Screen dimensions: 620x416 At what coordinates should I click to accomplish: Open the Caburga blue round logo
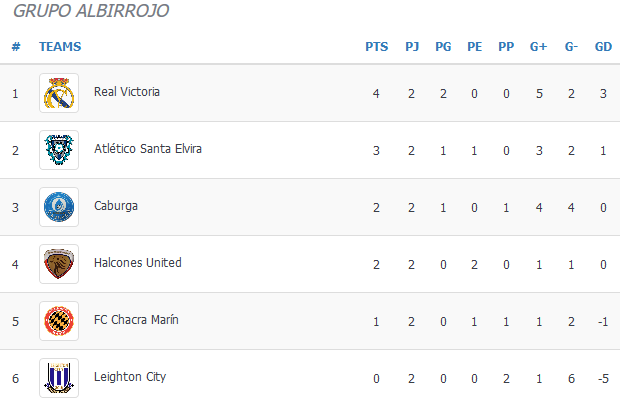pos(59,207)
